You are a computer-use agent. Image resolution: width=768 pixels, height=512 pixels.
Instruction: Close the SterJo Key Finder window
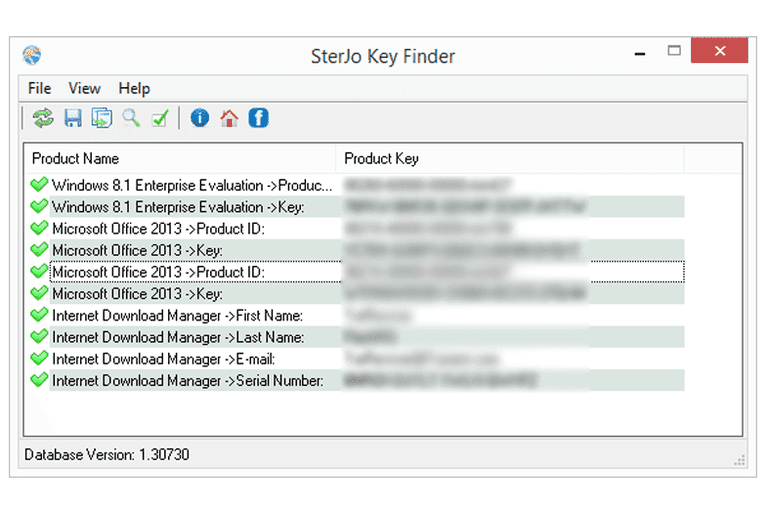720,50
